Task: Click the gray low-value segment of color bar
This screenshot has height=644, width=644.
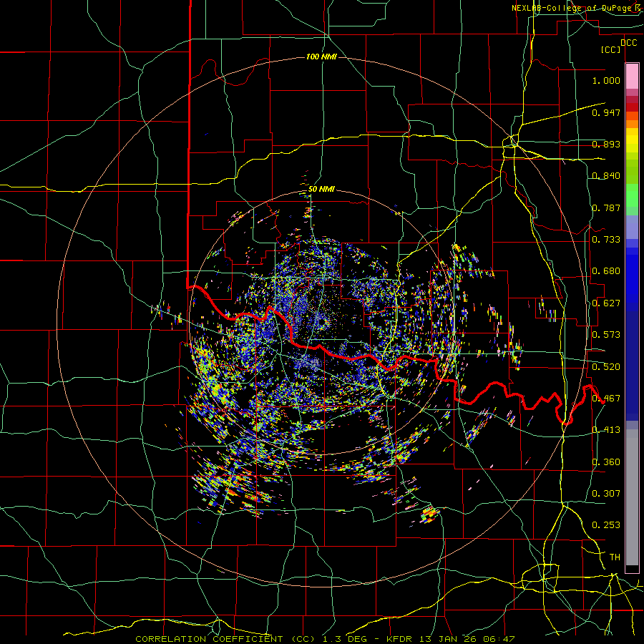Action: pos(632,497)
